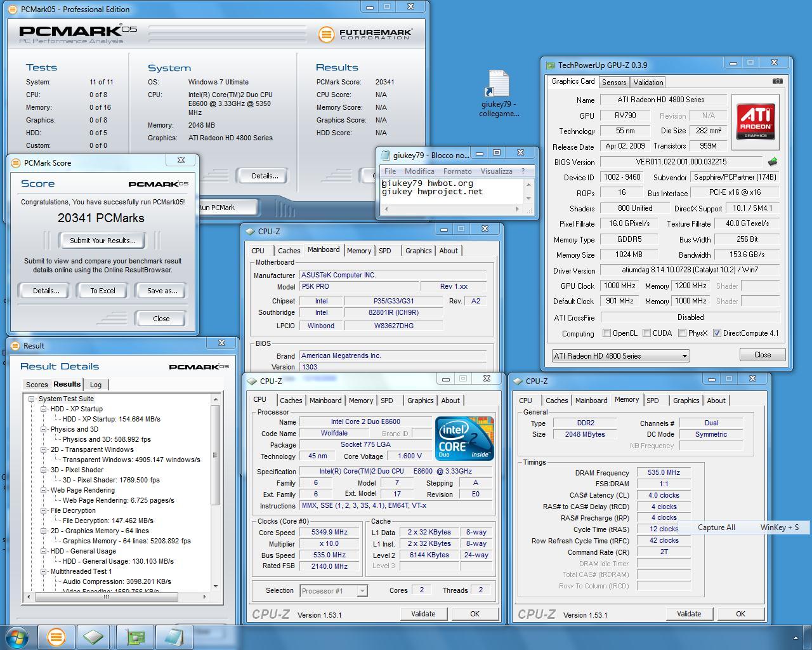Open the Notepad taskbar icon
This screenshot has height=650, width=812.
click(173, 637)
